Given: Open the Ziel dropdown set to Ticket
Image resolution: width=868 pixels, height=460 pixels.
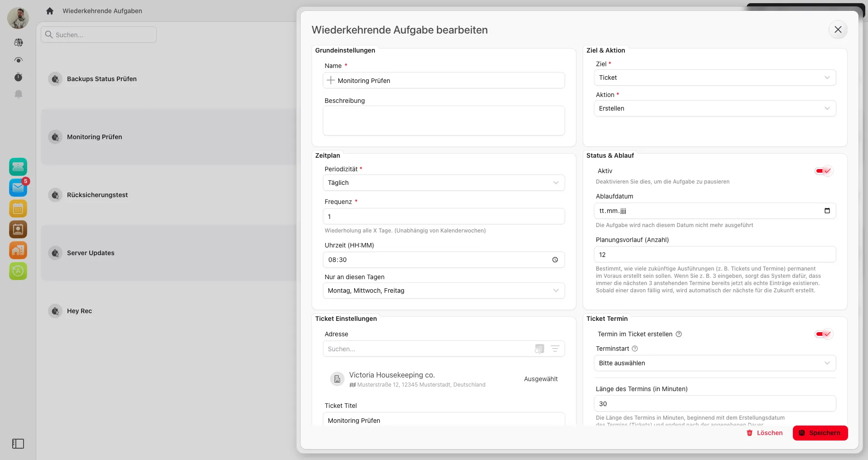Looking at the screenshot, I should 715,77.
